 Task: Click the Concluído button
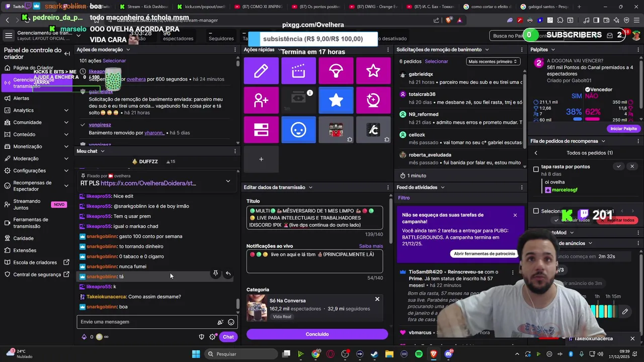pyautogui.click(x=317, y=334)
